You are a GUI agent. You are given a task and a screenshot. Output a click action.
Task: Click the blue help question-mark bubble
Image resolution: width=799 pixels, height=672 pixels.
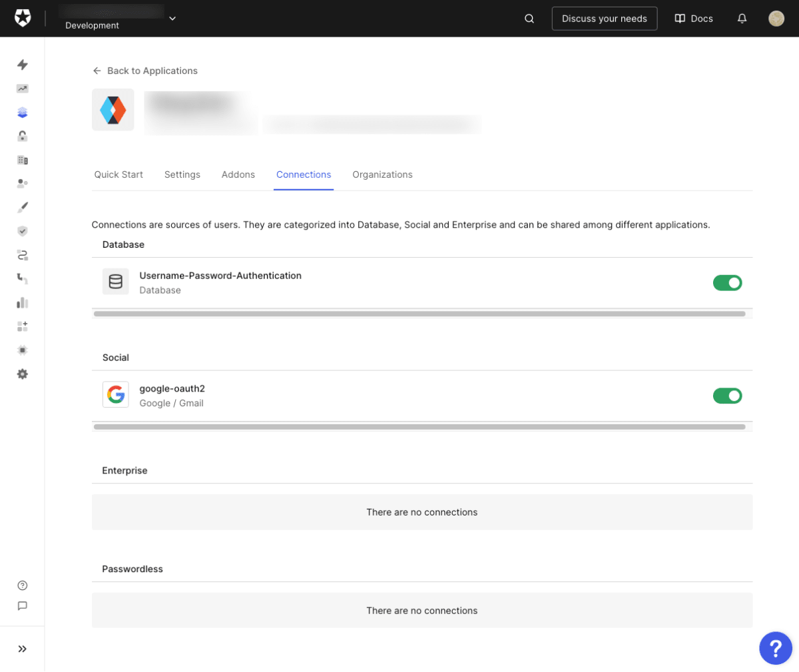[776, 648]
